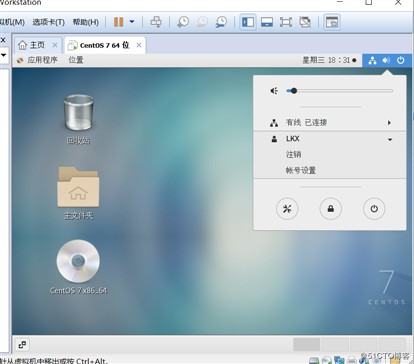Viewport: 414px width, 364px height.
Task: Toggle the library sidebar view
Action: click(x=248, y=22)
